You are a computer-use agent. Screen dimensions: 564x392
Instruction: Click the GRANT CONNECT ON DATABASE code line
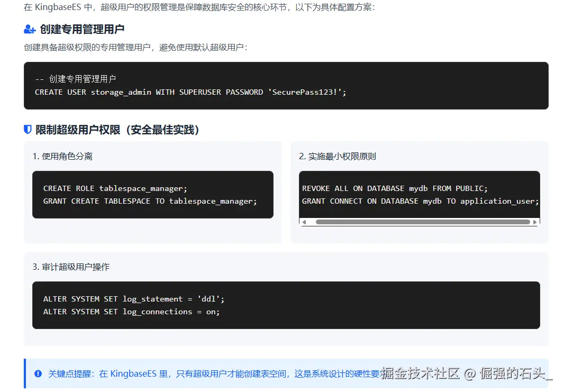pyautogui.click(x=420, y=201)
